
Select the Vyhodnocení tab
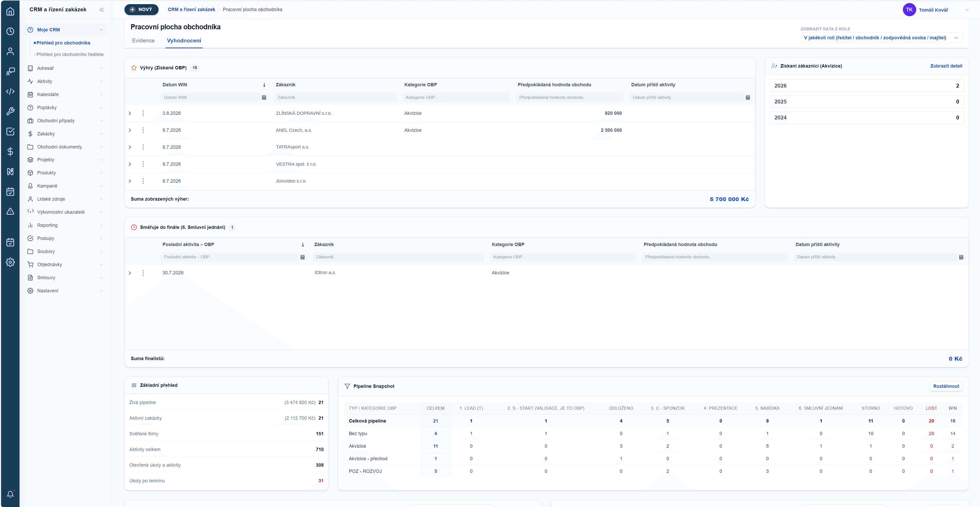pos(184,40)
